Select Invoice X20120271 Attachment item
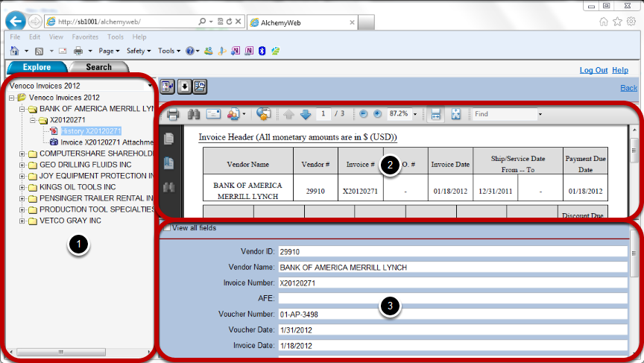The width and height of the screenshot is (644, 363). (x=107, y=142)
